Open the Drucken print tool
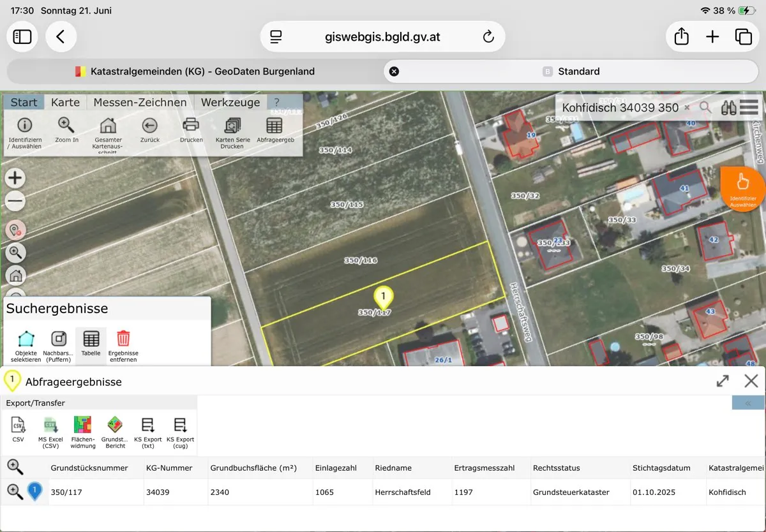766x532 pixels. 191,130
